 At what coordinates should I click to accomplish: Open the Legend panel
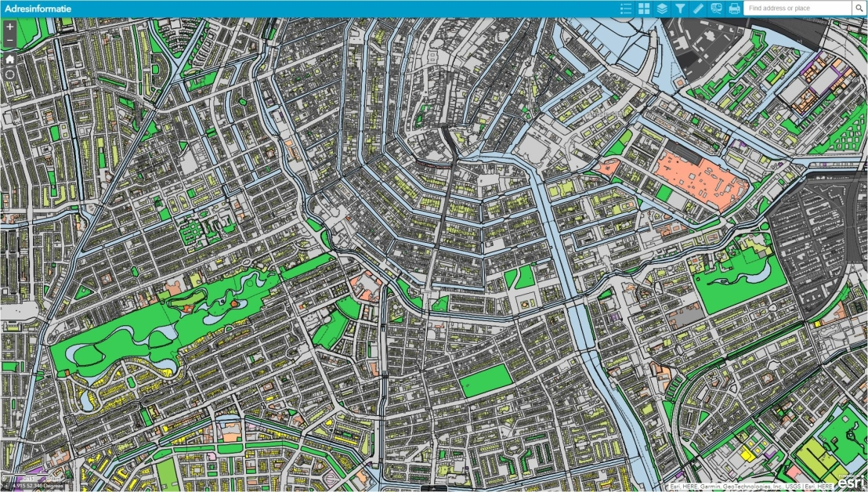pos(626,8)
